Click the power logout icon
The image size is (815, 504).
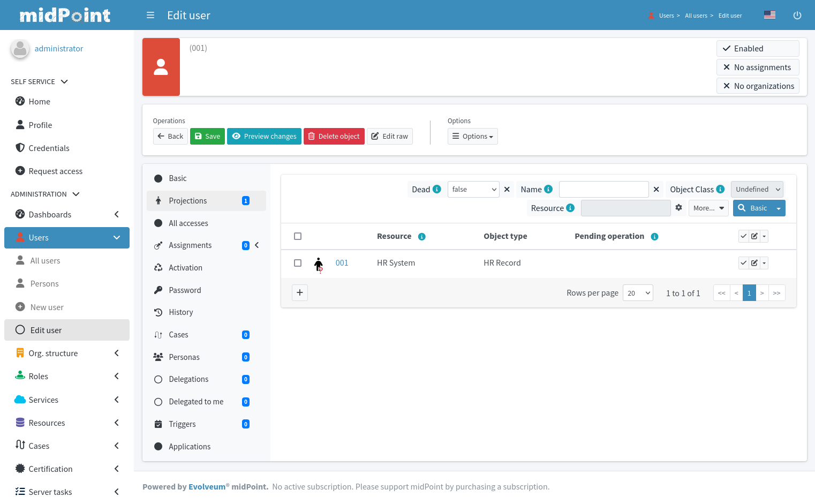click(x=797, y=16)
